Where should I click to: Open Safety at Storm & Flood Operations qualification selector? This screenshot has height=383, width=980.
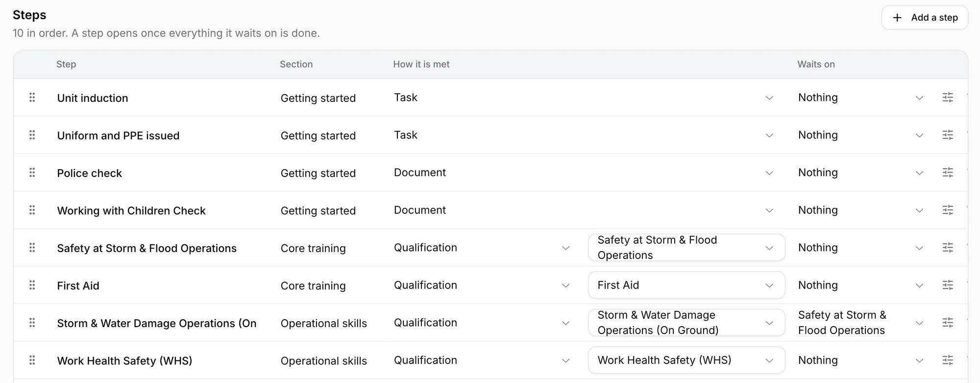click(x=686, y=248)
